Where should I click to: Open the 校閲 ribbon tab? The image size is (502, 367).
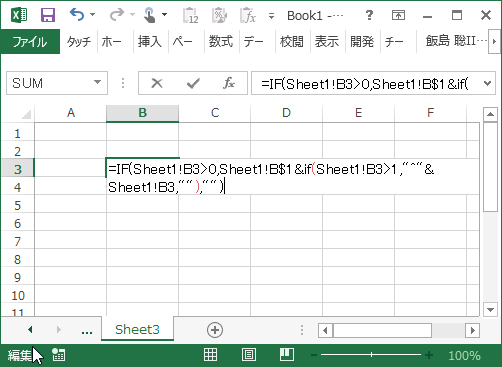[x=292, y=41]
